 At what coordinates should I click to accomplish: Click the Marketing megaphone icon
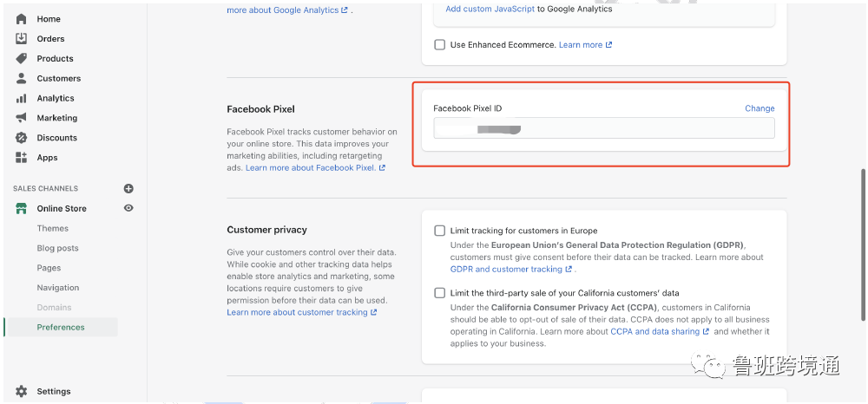click(x=22, y=118)
